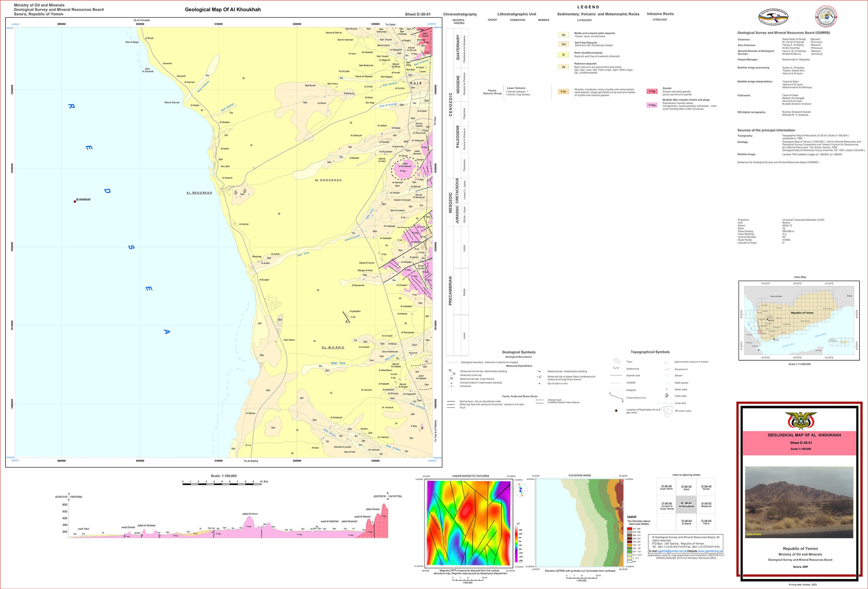Open the www.ygsmrb.org.ye website link
Viewport: 868px width, 589px height.
[x=710, y=551]
